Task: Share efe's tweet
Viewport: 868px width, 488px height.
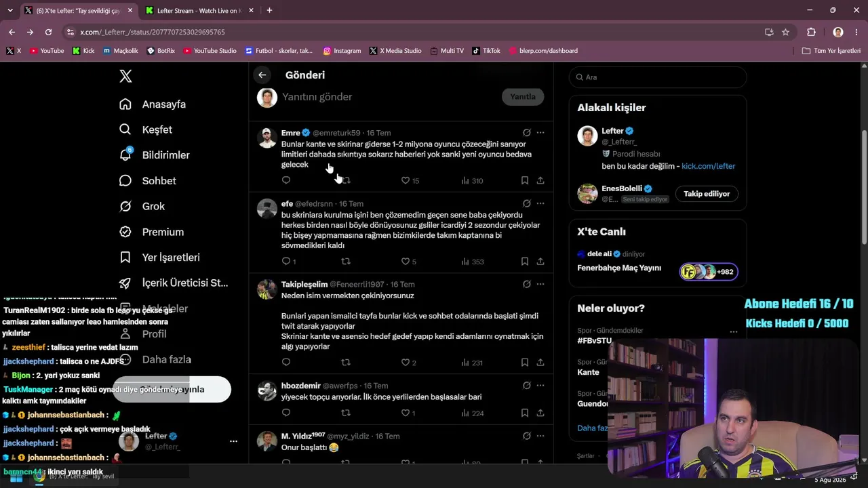Action: tap(540, 261)
